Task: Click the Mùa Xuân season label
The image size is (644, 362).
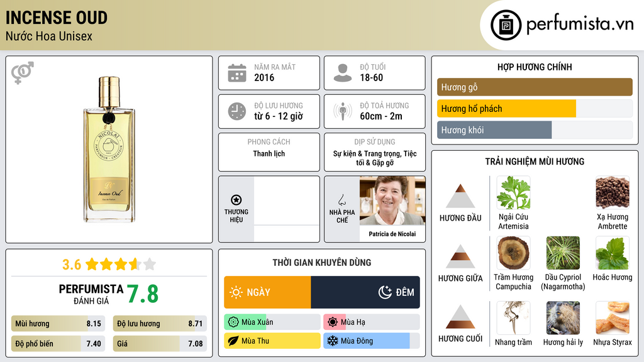Action: tap(257, 322)
